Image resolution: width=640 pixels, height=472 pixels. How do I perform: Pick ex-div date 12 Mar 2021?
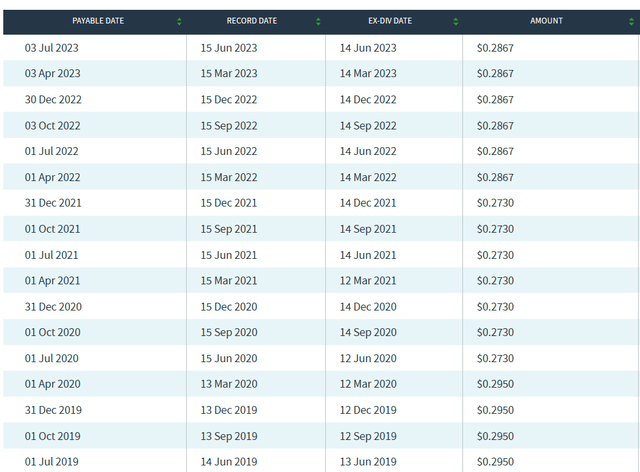[368, 281]
